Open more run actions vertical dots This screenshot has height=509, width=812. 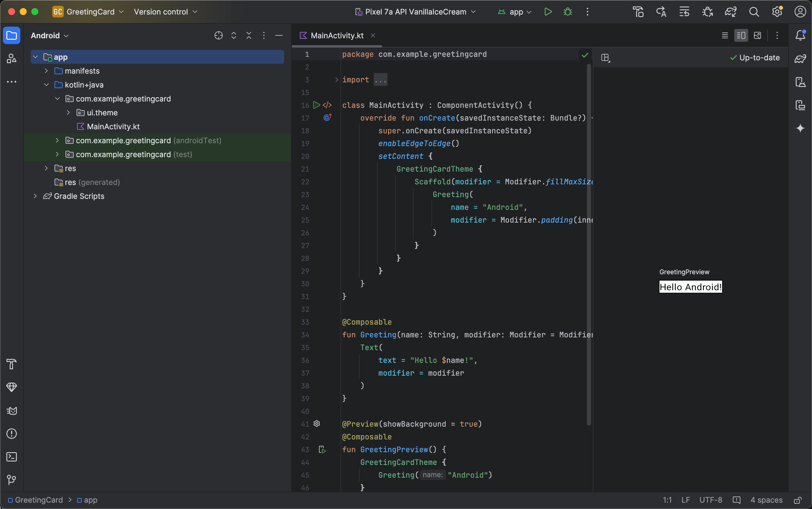[587, 12]
